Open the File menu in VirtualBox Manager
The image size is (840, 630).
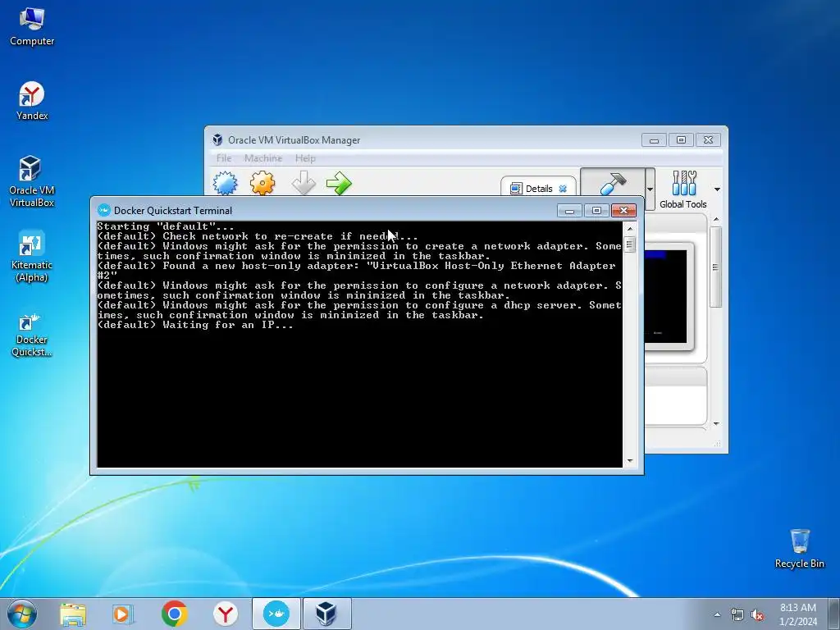pyautogui.click(x=224, y=158)
